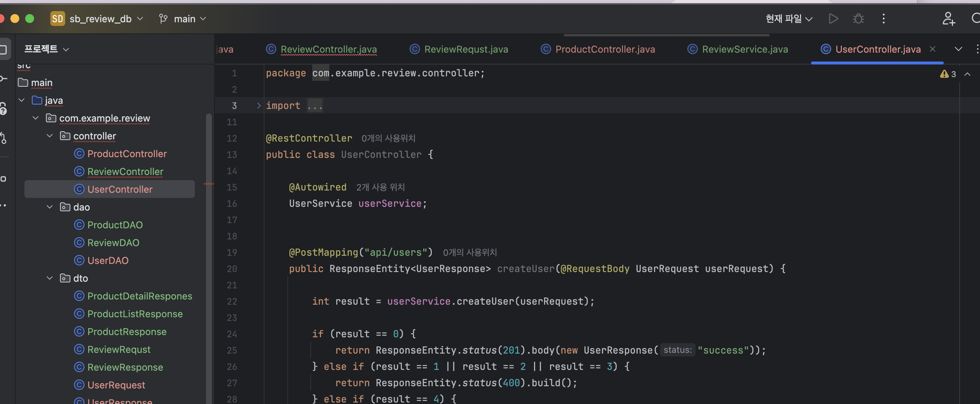Open ProductResponse in the project tree
This screenshot has width=980, height=404.
(127, 332)
